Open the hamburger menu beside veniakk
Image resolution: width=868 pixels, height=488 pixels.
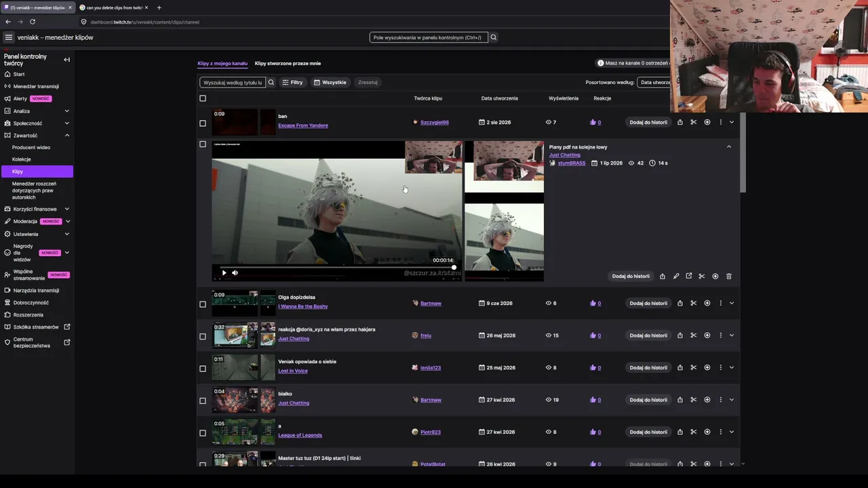tap(9, 37)
